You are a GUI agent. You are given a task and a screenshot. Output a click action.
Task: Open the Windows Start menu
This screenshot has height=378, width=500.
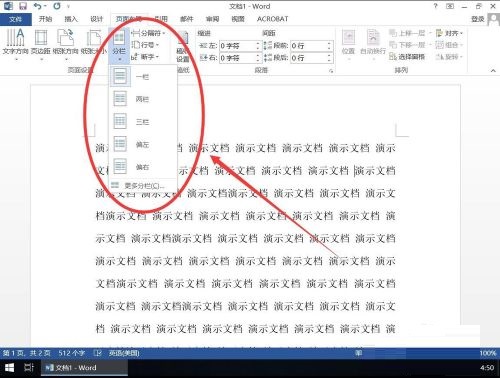(9, 368)
